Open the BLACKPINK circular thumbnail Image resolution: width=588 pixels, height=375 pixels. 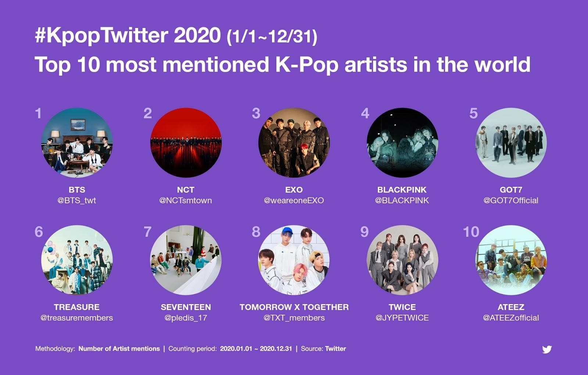(x=402, y=142)
